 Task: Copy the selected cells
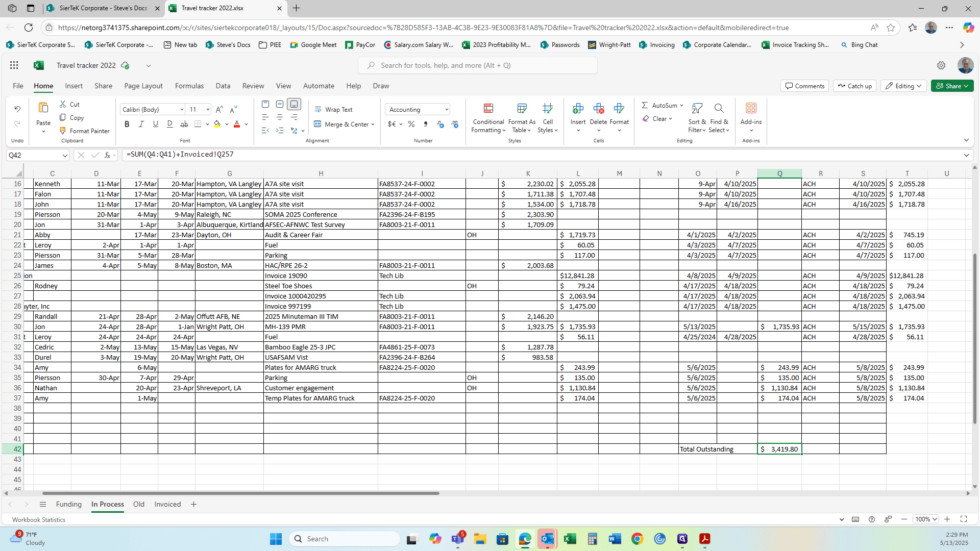(x=71, y=117)
